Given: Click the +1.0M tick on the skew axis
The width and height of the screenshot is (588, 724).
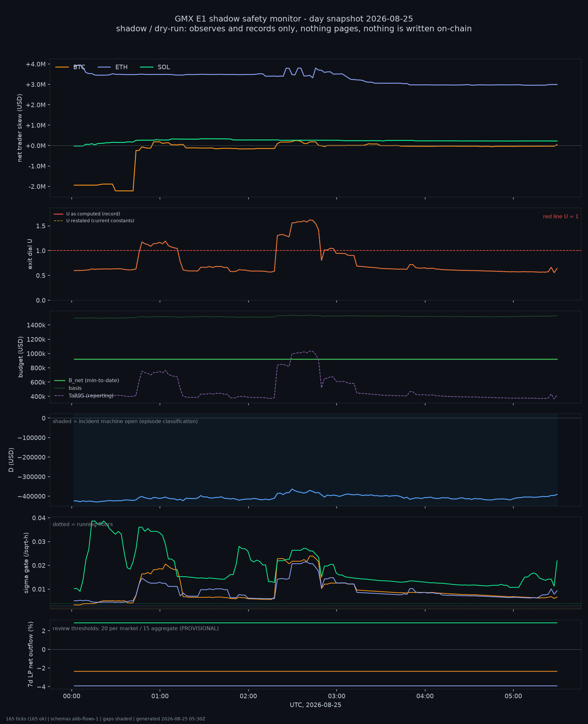Looking at the screenshot, I should 36,125.
